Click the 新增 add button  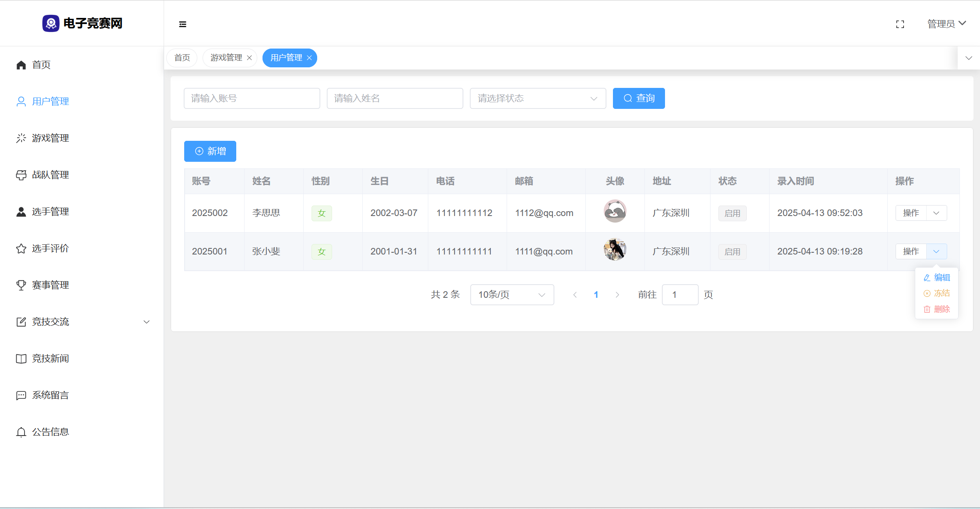(x=210, y=151)
